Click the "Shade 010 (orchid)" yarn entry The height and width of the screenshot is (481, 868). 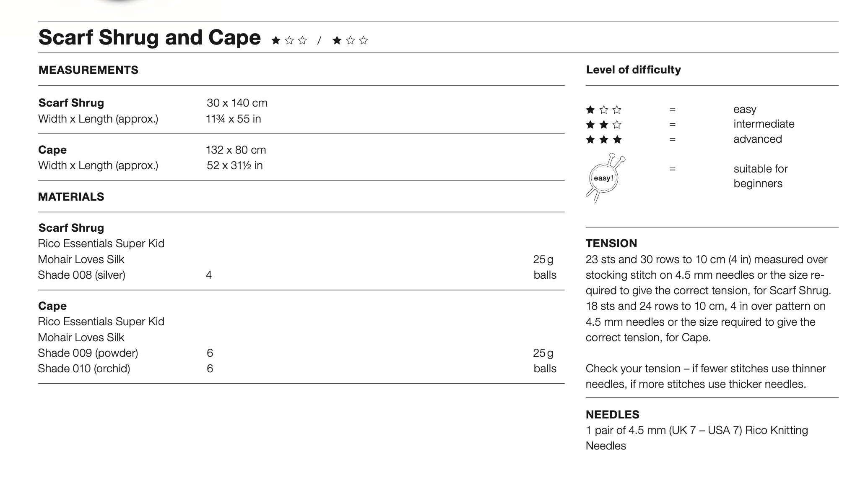click(x=84, y=369)
